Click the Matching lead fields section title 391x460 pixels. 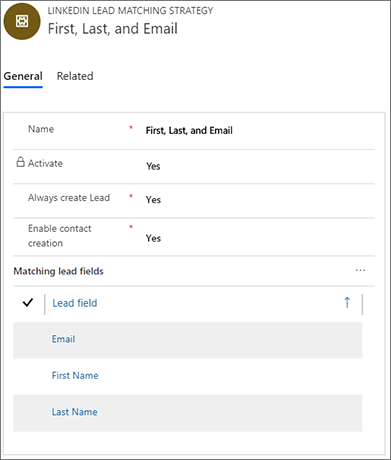pyautogui.click(x=58, y=271)
